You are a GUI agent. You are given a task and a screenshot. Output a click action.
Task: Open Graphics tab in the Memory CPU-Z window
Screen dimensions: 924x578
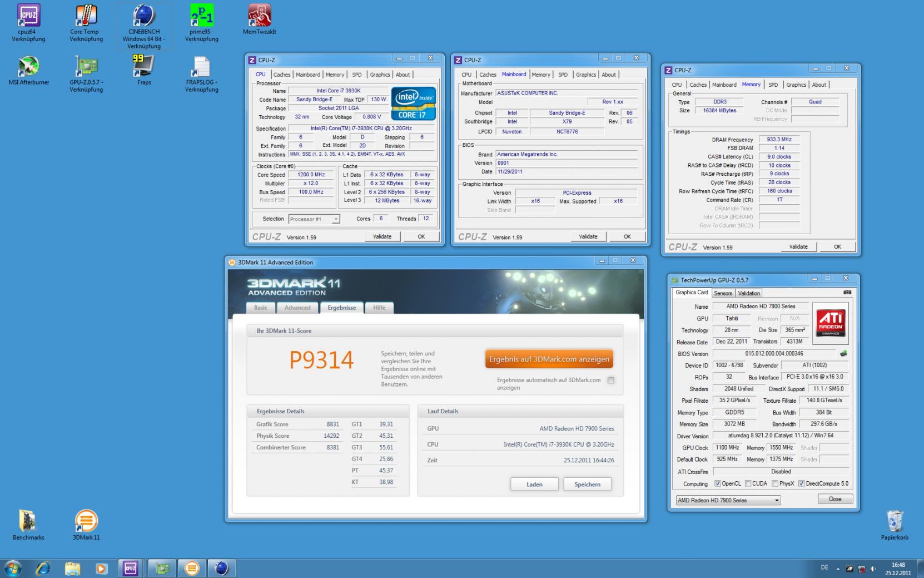click(x=796, y=85)
